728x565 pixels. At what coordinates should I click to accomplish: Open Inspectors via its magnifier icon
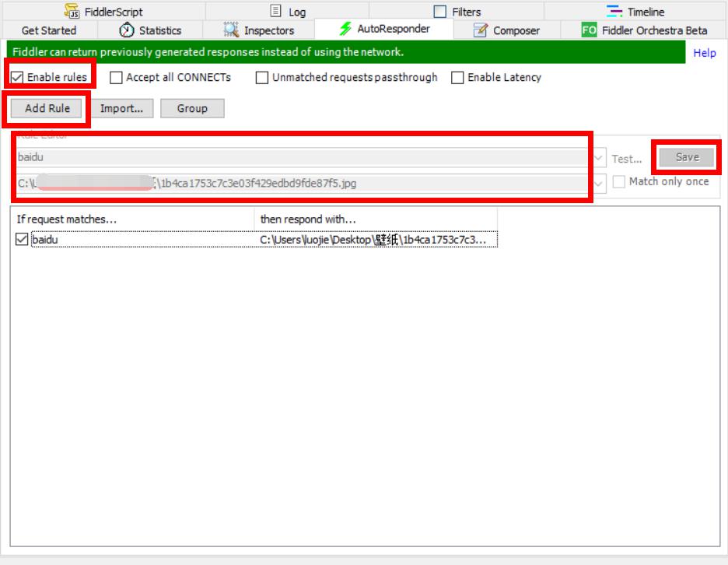click(x=231, y=30)
